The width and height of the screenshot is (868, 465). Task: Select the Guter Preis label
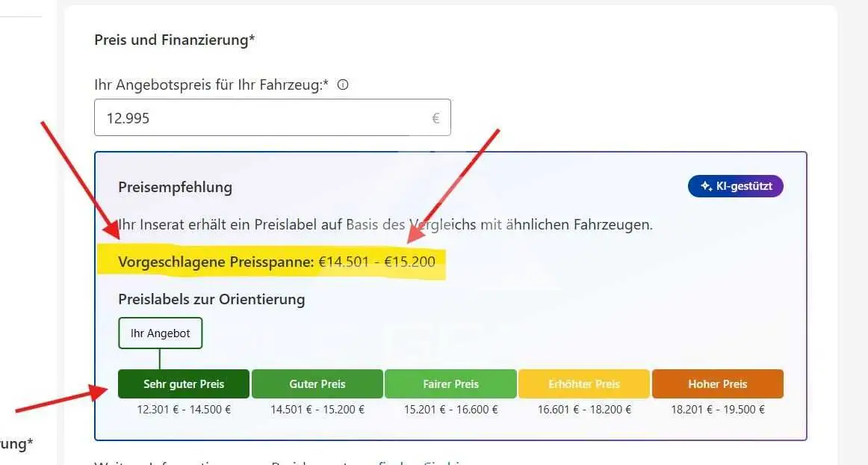click(317, 384)
